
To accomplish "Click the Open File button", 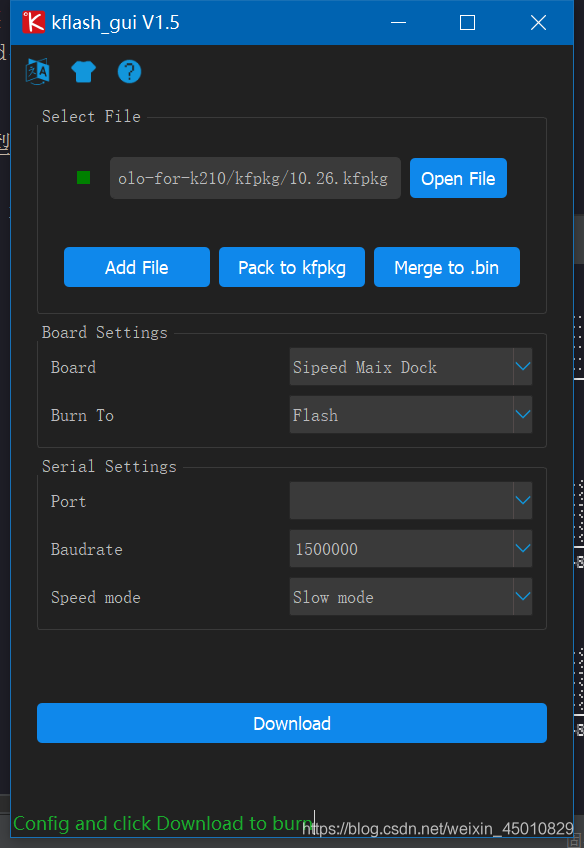I will point(458,178).
